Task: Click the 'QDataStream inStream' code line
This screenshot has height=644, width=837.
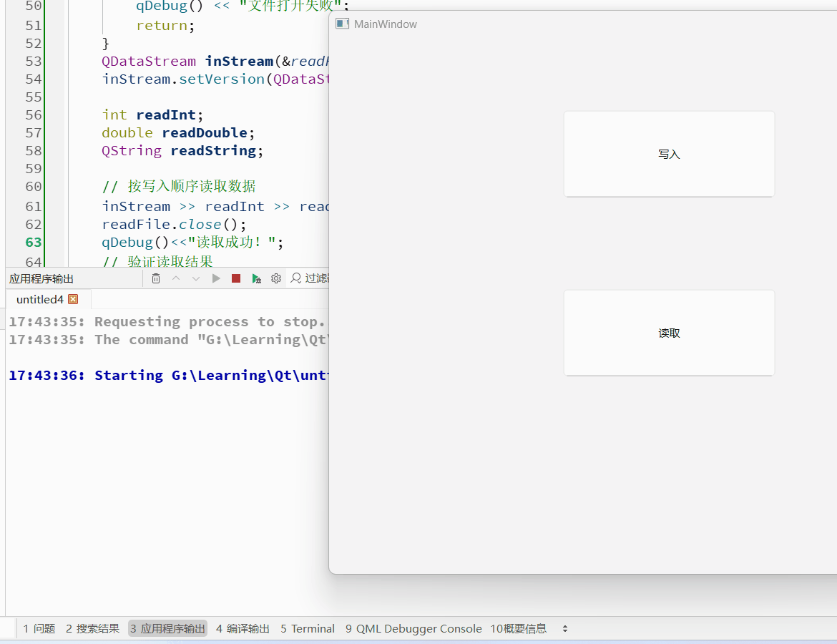Action: [x=215, y=62]
